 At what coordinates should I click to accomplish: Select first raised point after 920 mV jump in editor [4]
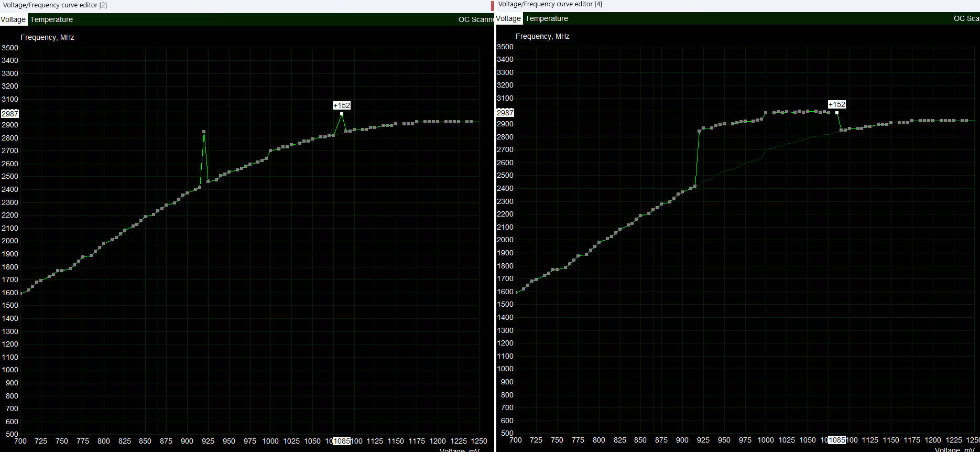coord(699,131)
